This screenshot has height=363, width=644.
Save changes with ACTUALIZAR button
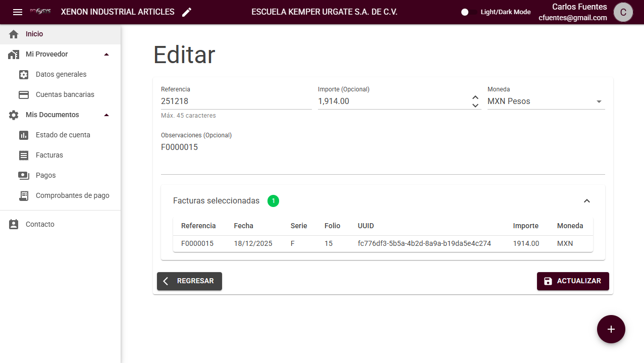pyautogui.click(x=572, y=281)
